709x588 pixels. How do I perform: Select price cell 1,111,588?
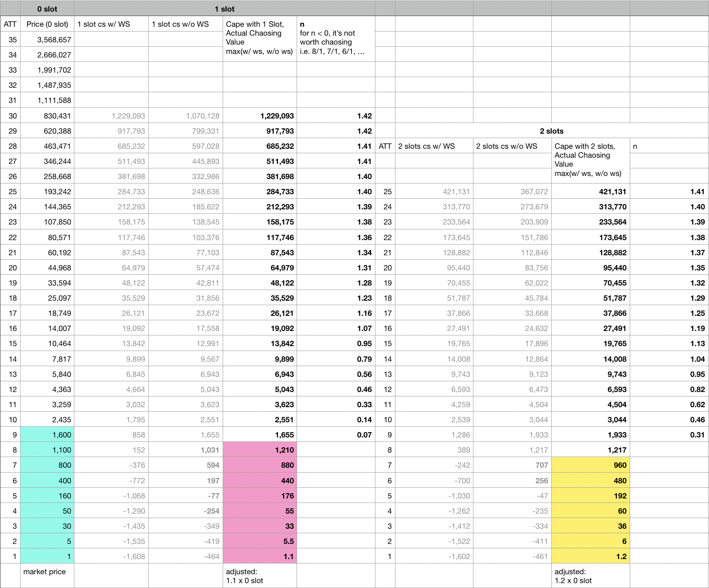pos(47,100)
